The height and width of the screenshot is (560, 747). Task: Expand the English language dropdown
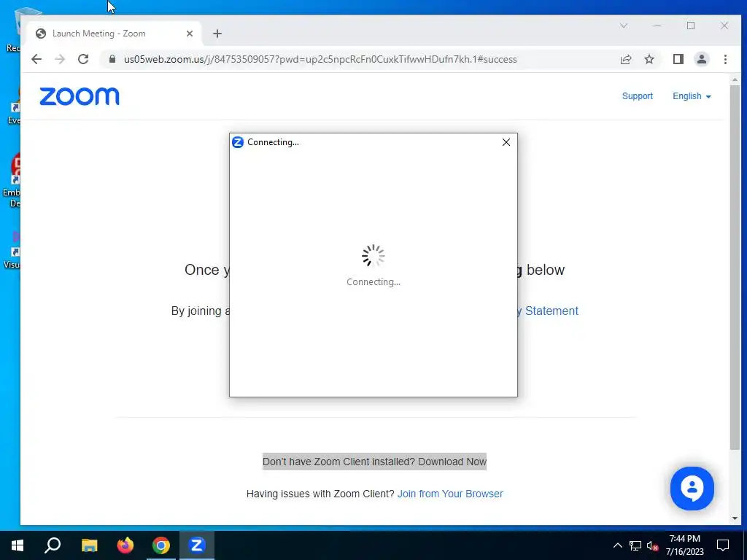(x=692, y=96)
